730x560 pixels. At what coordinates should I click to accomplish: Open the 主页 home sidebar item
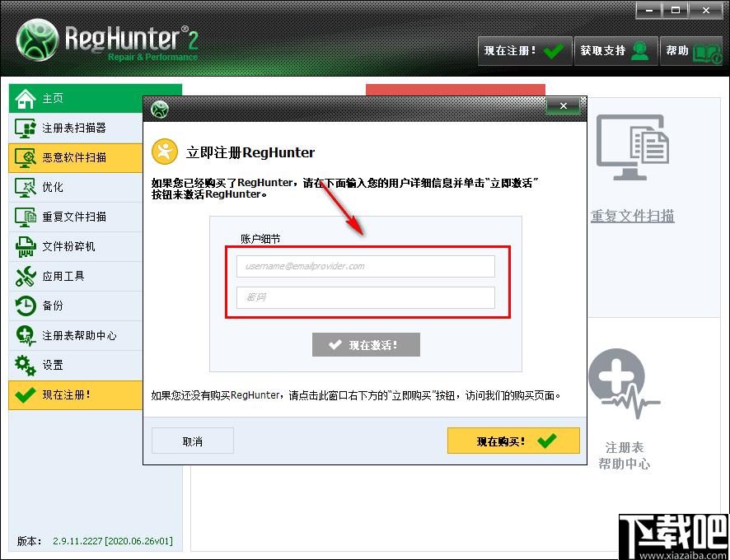tap(76, 98)
